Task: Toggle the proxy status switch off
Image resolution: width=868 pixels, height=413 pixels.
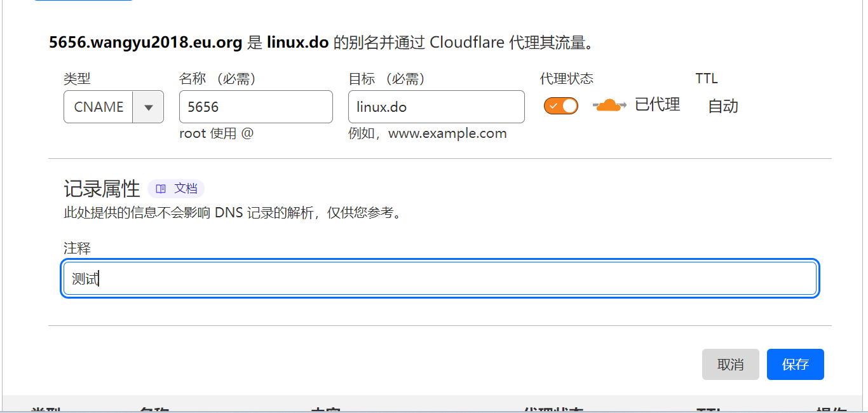Action: click(561, 105)
